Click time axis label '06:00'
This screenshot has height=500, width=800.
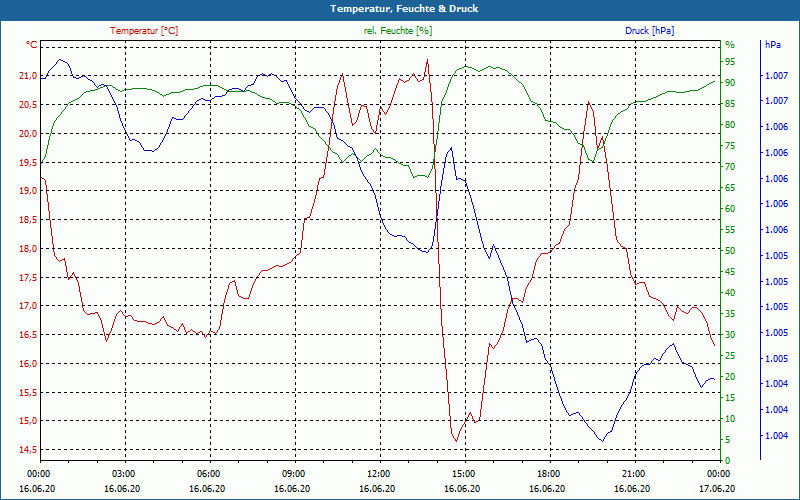(x=210, y=473)
